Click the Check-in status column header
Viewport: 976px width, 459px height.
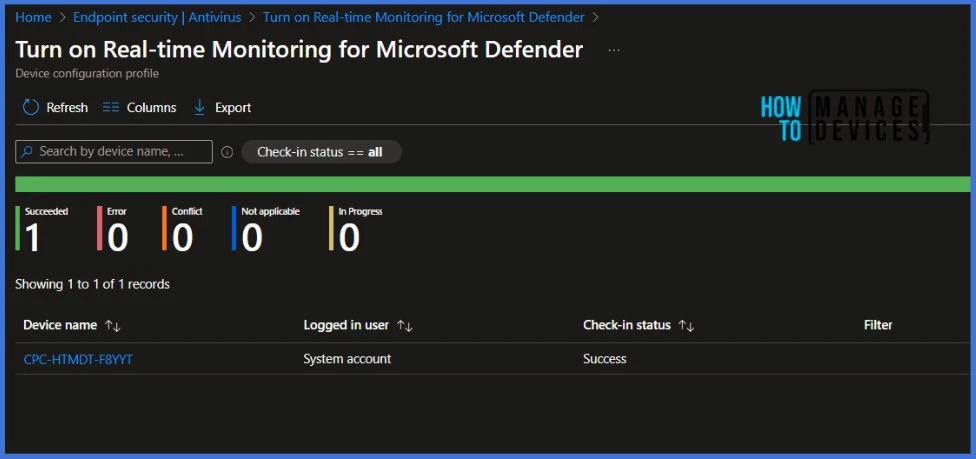click(x=627, y=325)
